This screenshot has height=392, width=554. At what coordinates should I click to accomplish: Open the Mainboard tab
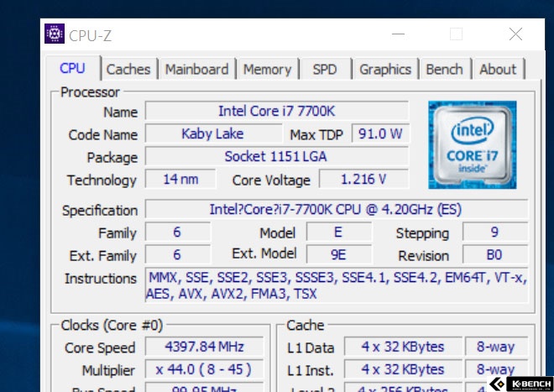(196, 70)
